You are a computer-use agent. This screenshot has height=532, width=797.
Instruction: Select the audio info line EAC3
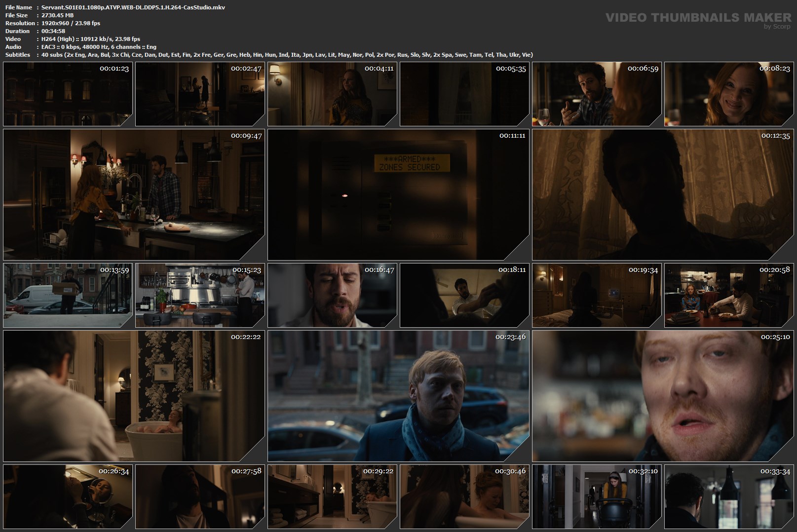[x=99, y=47]
